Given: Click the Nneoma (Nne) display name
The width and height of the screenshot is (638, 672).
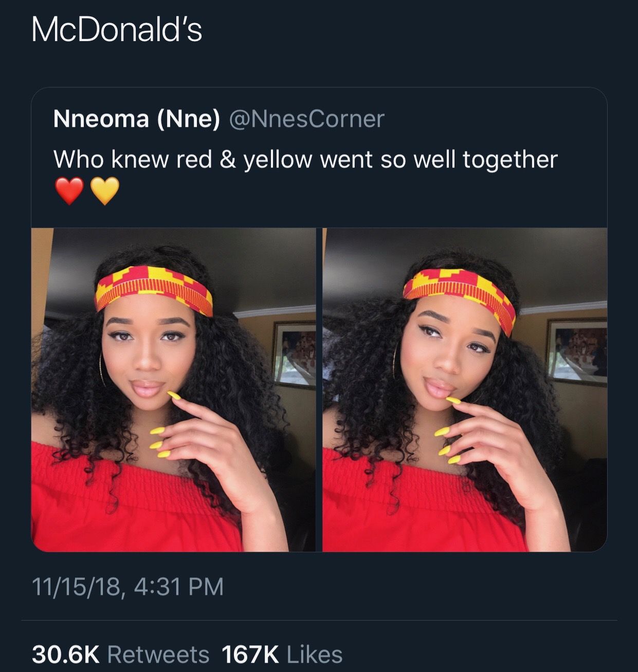Looking at the screenshot, I should pyautogui.click(x=139, y=120).
